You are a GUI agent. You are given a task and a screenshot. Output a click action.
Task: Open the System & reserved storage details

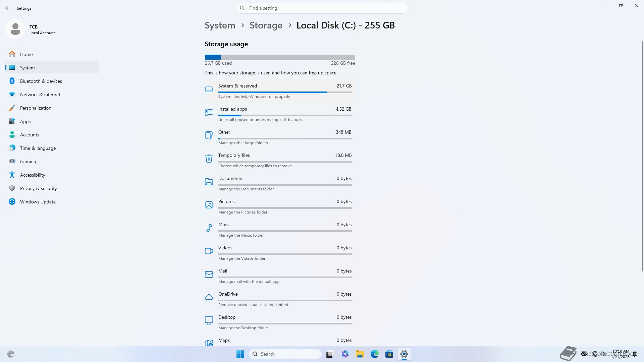click(280, 90)
